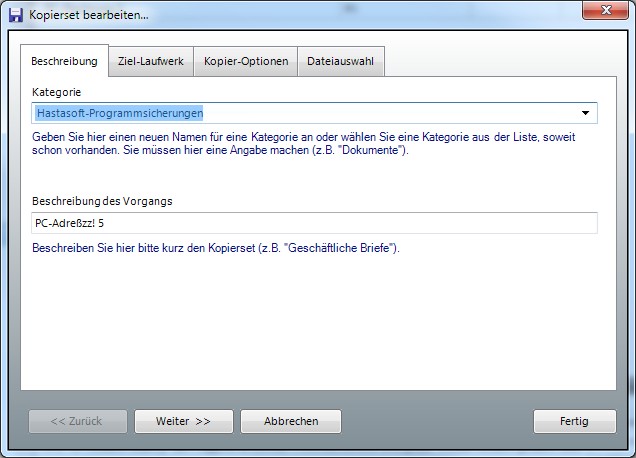This screenshot has height=458, width=636.
Task: Focus the Beschreibung des Vorgangs text field
Action: click(x=314, y=223)
